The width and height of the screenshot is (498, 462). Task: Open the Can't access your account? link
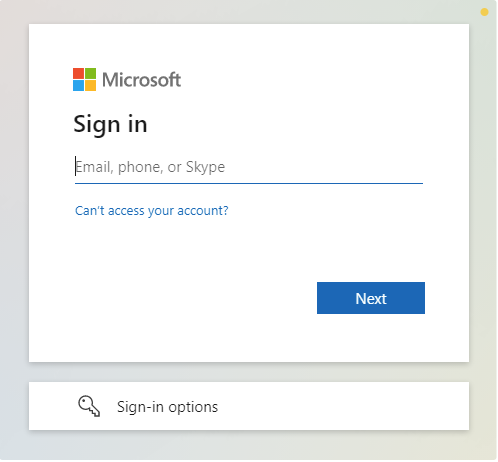coord(152,211)
